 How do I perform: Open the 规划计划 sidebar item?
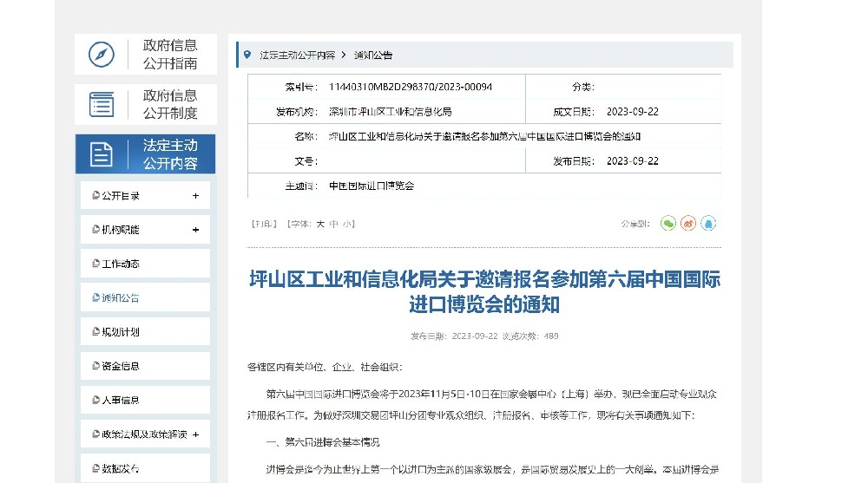(145, 332)
